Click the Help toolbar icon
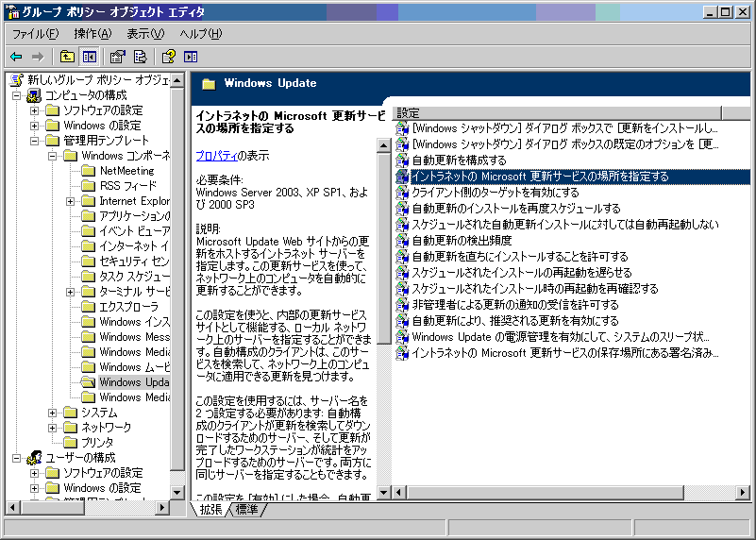Image resolution: width=756 pixels, height=540 pixels. [x=168, y=57]
